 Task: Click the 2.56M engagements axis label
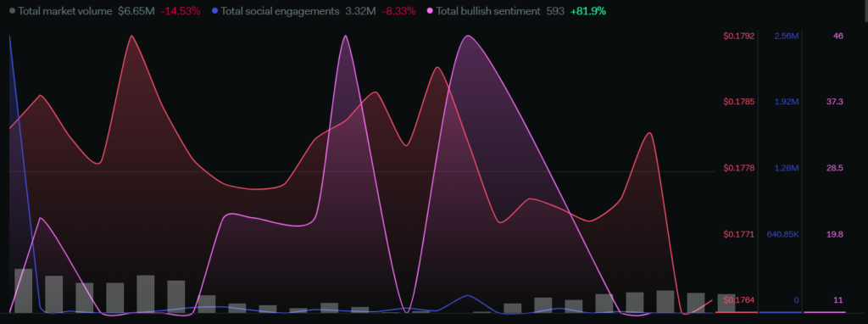coord(787,36)
